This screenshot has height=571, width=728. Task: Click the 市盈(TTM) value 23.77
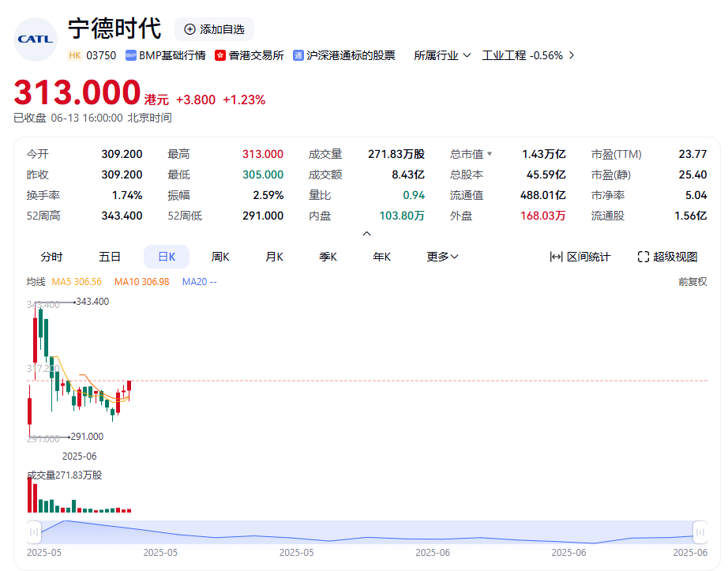pos(692,154)
